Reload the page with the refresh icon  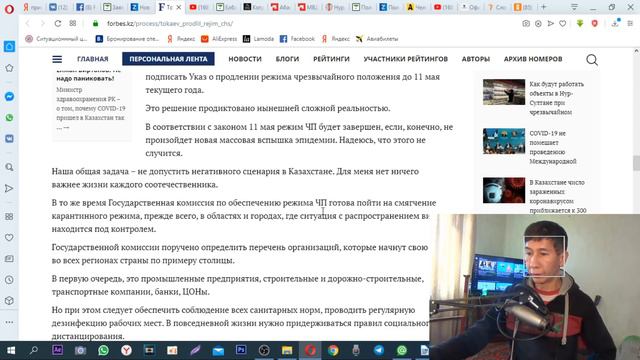pos(58,23)
